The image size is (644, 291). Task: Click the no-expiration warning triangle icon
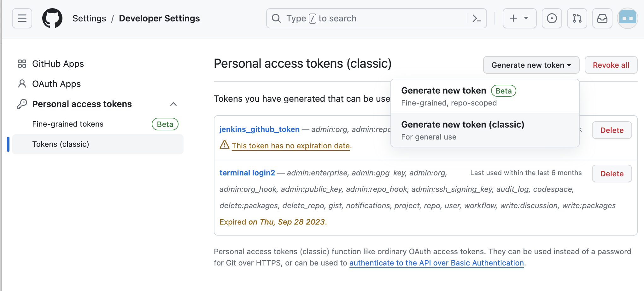coord(224,145)
